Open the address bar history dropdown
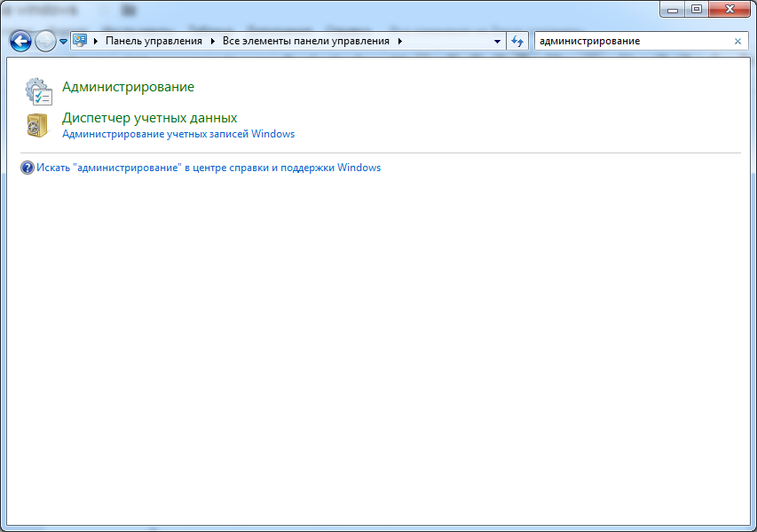This screenshot has height=532, width=757. coord(496,41)
